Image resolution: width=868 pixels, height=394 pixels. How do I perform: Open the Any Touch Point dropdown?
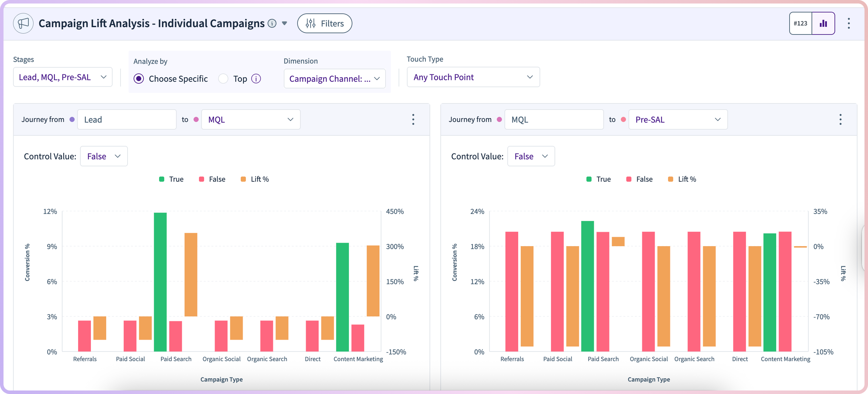(x=473, y=77)
